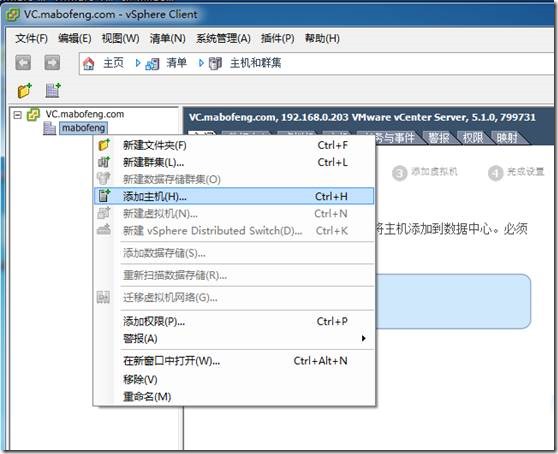Click 主机和群集 breadcrumb link
Screen dimensions: 558x454
(x=256, y=63)
